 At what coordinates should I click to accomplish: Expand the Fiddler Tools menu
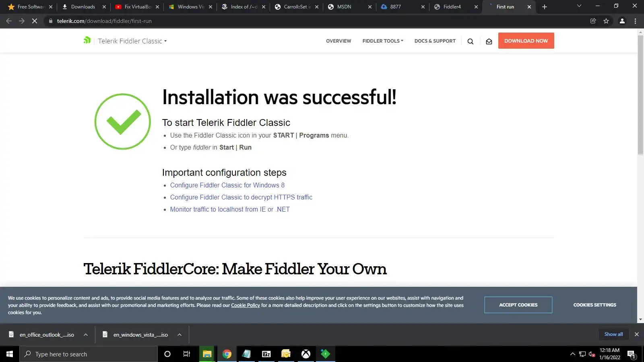pyautogui.click(x=383, y=41)
